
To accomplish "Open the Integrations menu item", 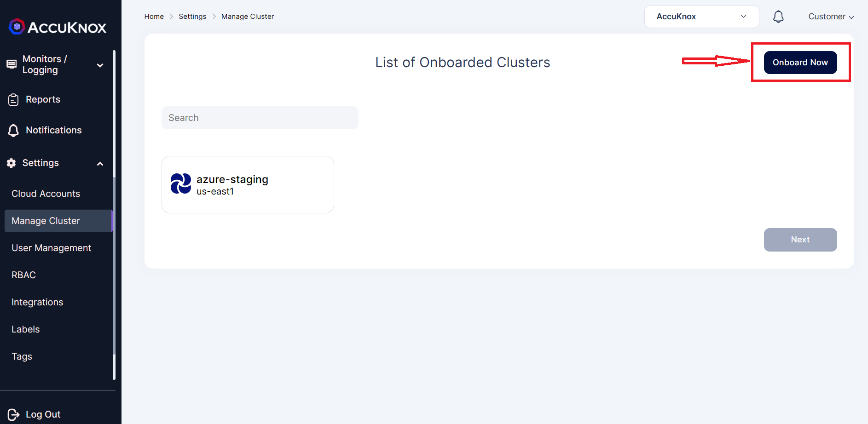I will click(x=37, y=302).
